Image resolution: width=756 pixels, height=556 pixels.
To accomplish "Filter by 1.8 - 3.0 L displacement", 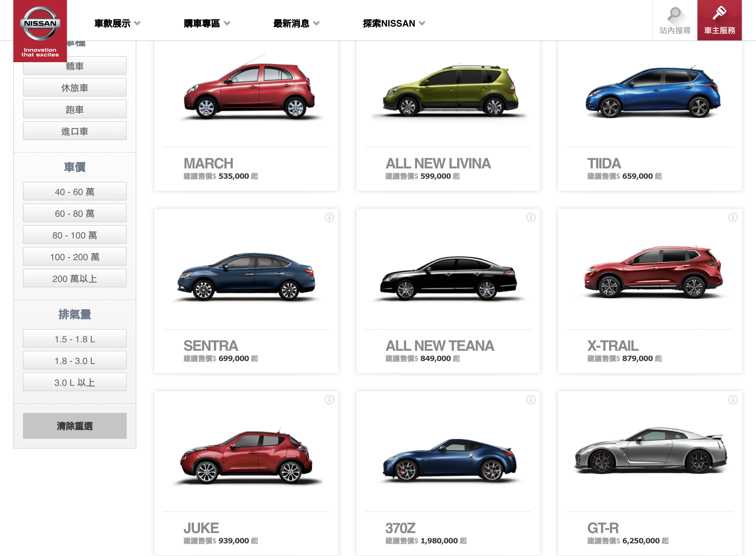I will point(75,360).
